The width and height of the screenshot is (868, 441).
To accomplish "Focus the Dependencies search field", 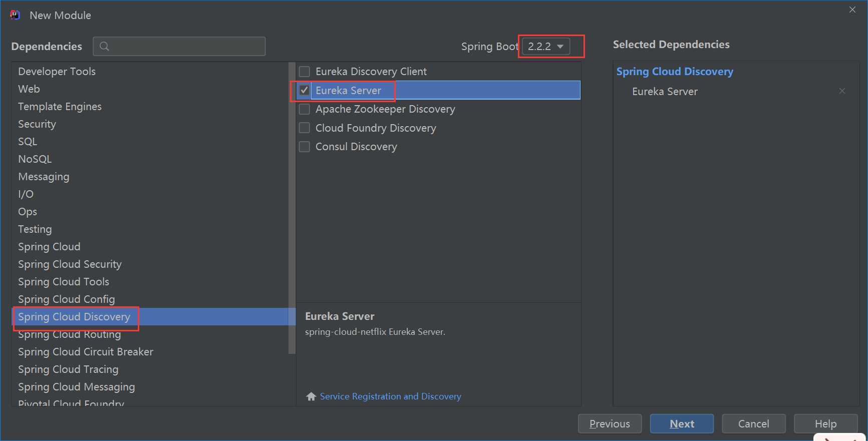I will 179,46.
